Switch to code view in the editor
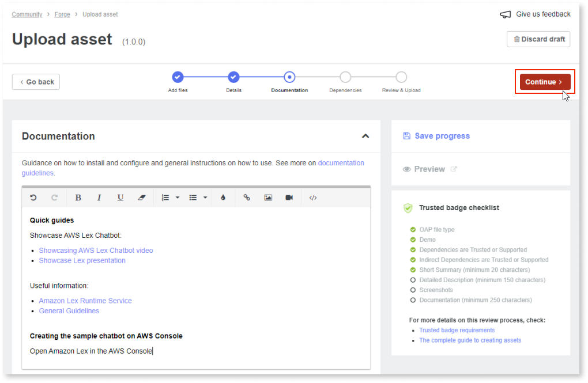Image resolution: width=588 pixels, height=383 pixels. point(313,198)
